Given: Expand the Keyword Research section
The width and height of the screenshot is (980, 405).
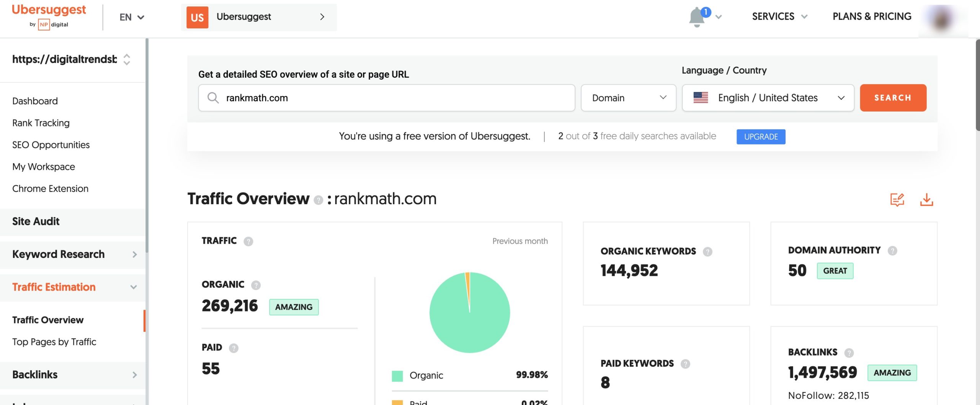Looking at the screenshot, I should pyautogui.click(x=73, y=254).
